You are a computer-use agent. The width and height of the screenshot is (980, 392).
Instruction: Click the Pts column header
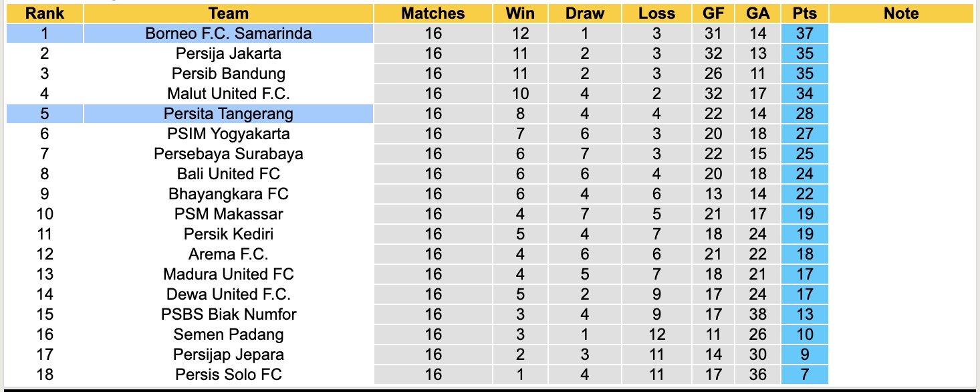pyautogui.click(x=804, y=13)
